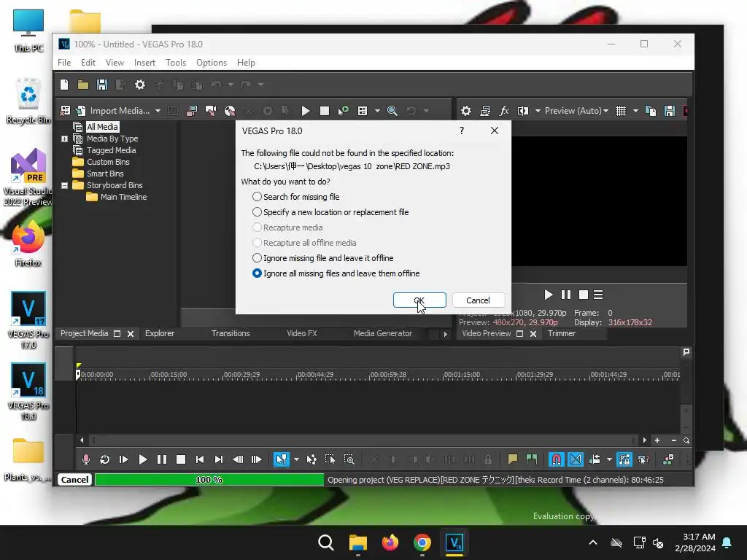The width and height of the screenshot is (747, 560).
Task: Open the Insert menu
Action: click(144, 63)
